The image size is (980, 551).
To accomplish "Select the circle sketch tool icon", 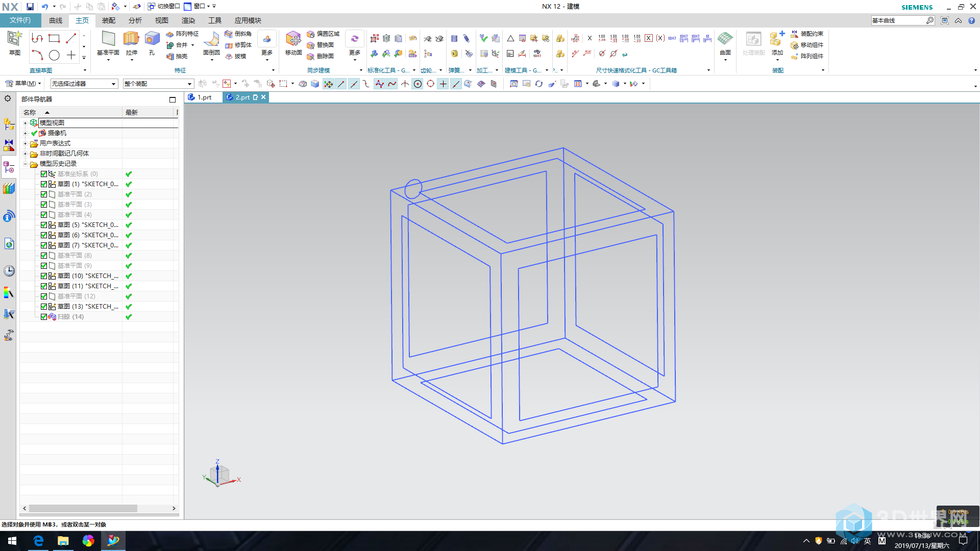I will coord(54,55).
